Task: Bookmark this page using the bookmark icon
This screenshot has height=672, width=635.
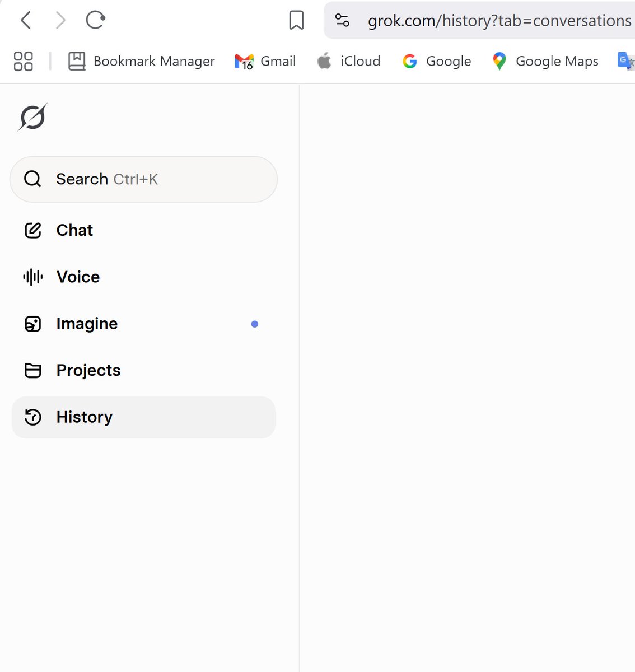Action: (296, 21)
